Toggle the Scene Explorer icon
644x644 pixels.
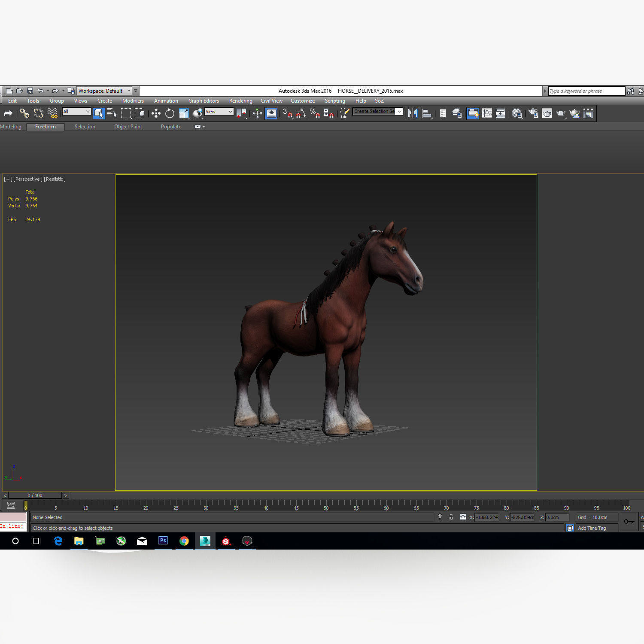(443, 113)
